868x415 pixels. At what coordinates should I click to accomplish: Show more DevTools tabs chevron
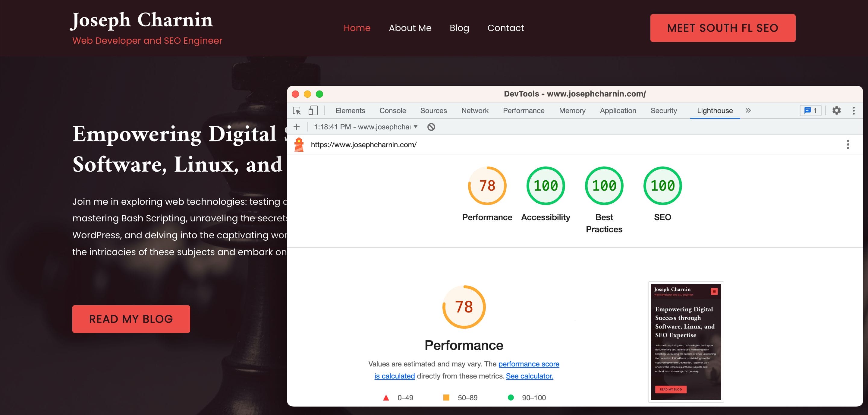748,111
